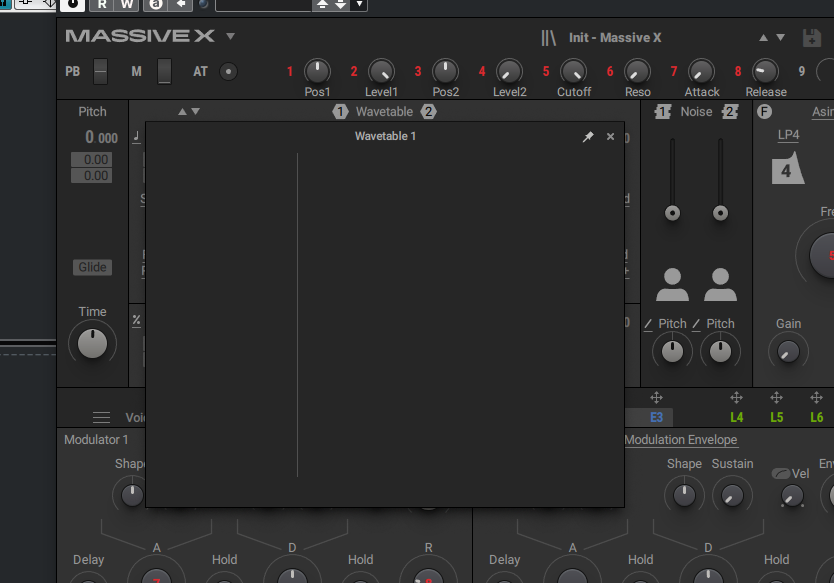Click the PB pitch bend wheel

(101, 71)
